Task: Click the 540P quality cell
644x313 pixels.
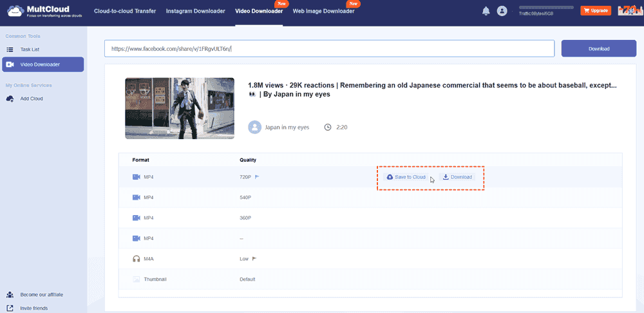Action: pos(245,198)
